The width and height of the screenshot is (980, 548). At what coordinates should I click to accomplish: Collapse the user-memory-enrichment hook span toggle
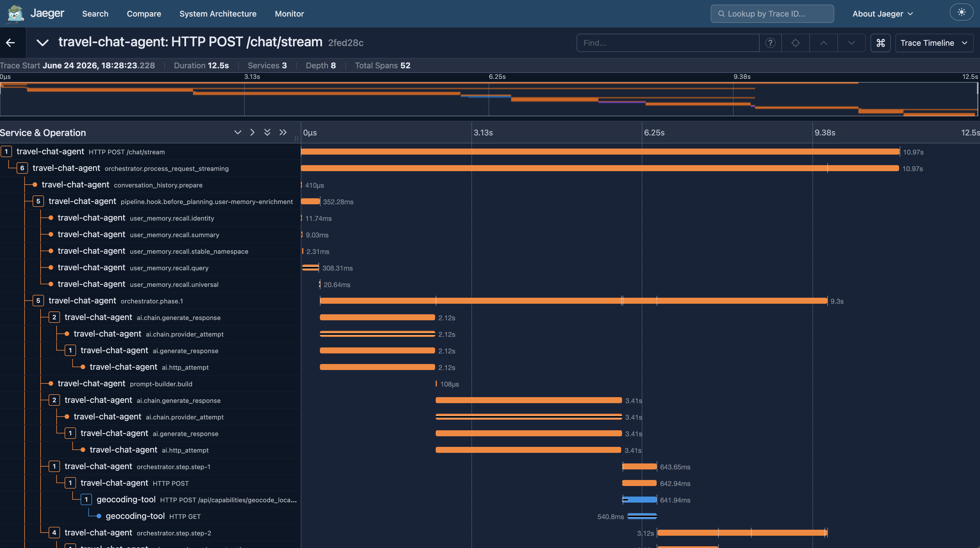tap(38, 201)
